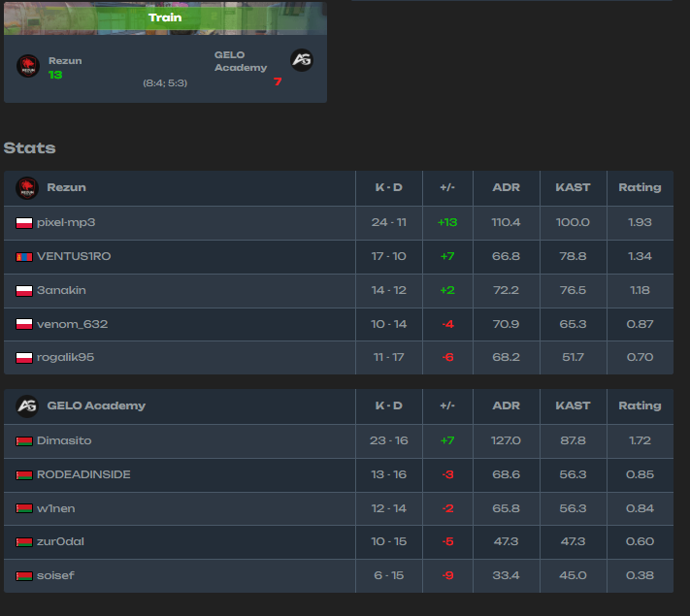Click the flag icon next to venom_632
Screen dimensions: 690x616
point(24,325)
